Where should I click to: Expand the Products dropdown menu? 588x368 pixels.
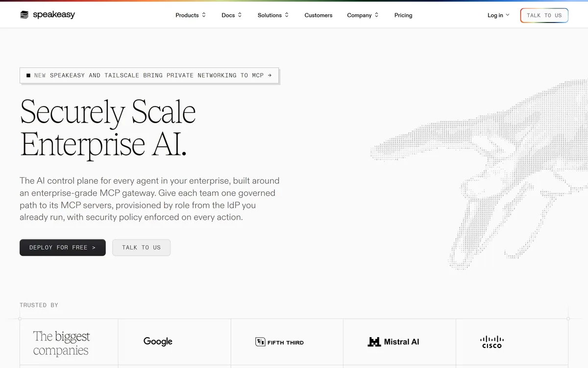[x=191, y=15]
